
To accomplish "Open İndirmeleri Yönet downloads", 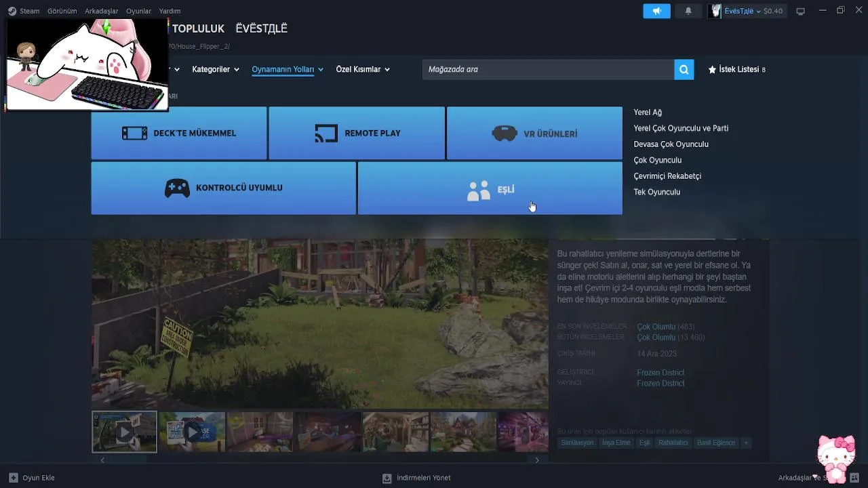I will tap(416, 478).
